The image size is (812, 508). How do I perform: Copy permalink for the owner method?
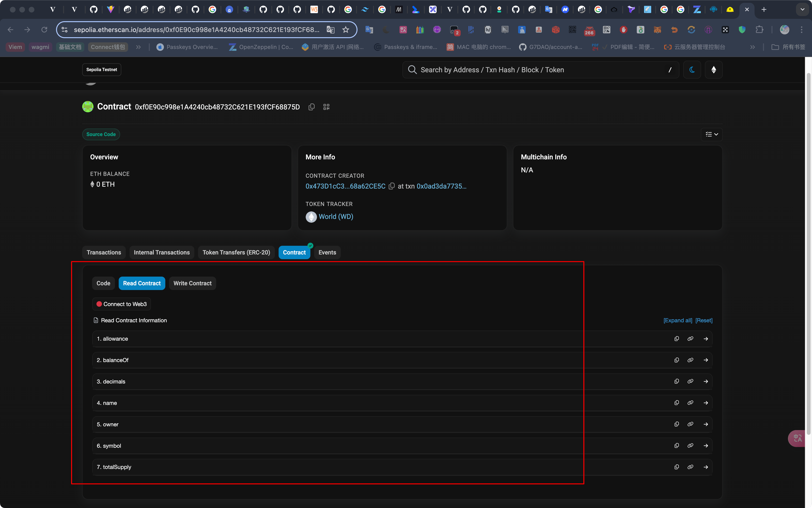point(690,424)
